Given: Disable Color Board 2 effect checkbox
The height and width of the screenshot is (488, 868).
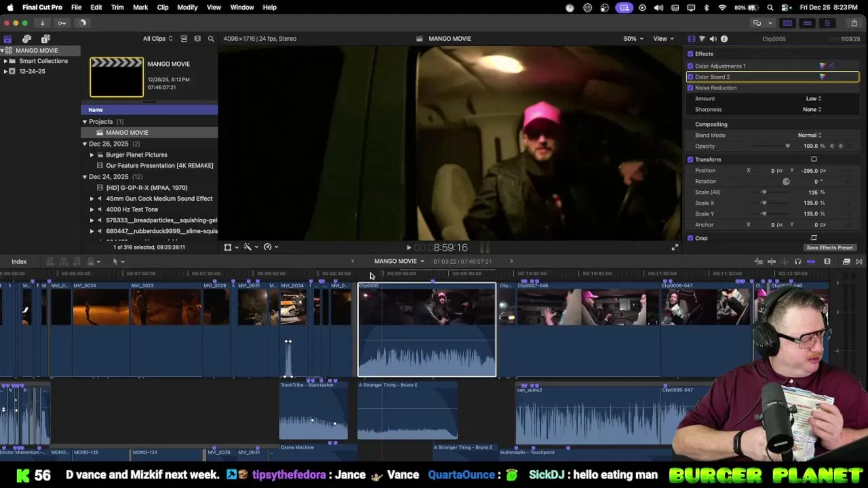Looking at the screenshot, I should pyautogui.click(x=690, y=77).
